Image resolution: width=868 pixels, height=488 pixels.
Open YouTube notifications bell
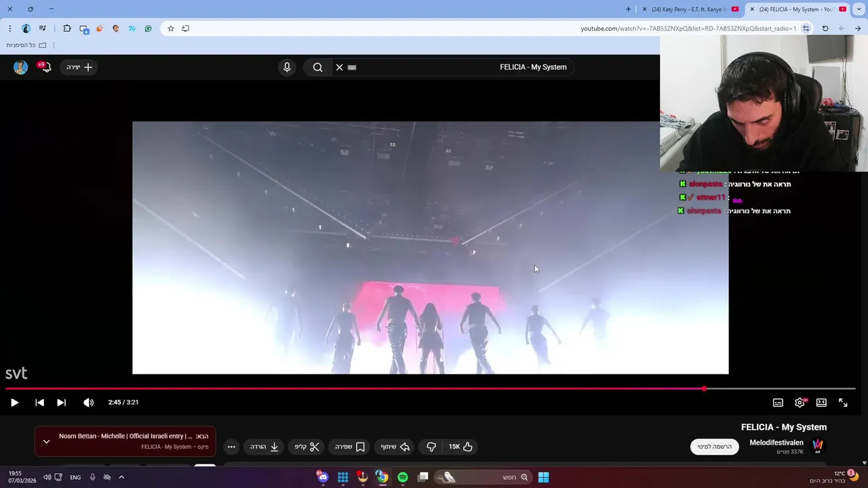point(45,67)
